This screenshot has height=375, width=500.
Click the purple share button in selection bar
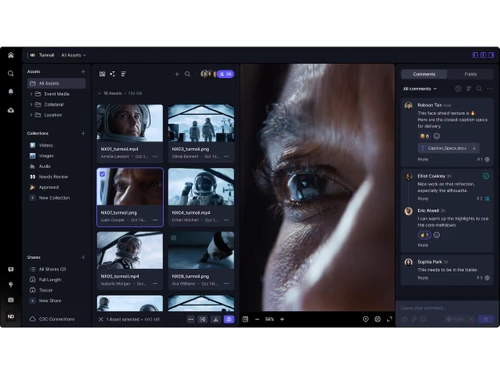pyautogui.click(x=229, y=319)
